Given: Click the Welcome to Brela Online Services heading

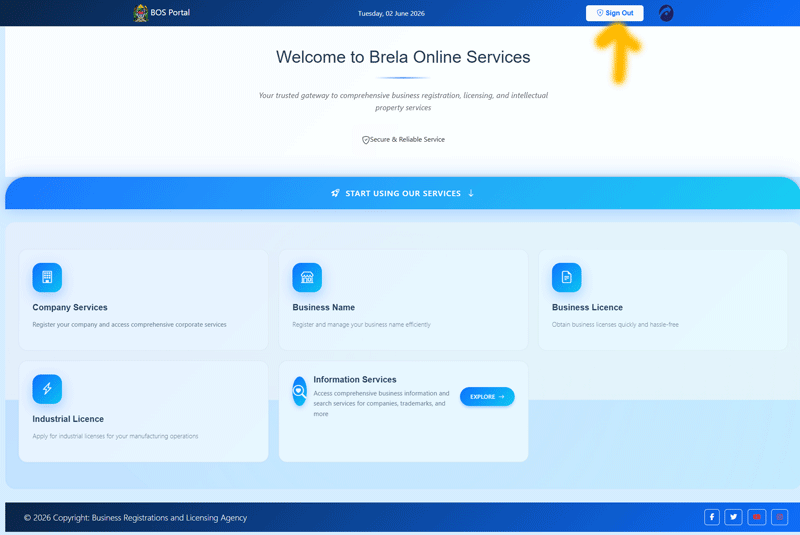Looking at the screenshot, I should pos(403,57).
